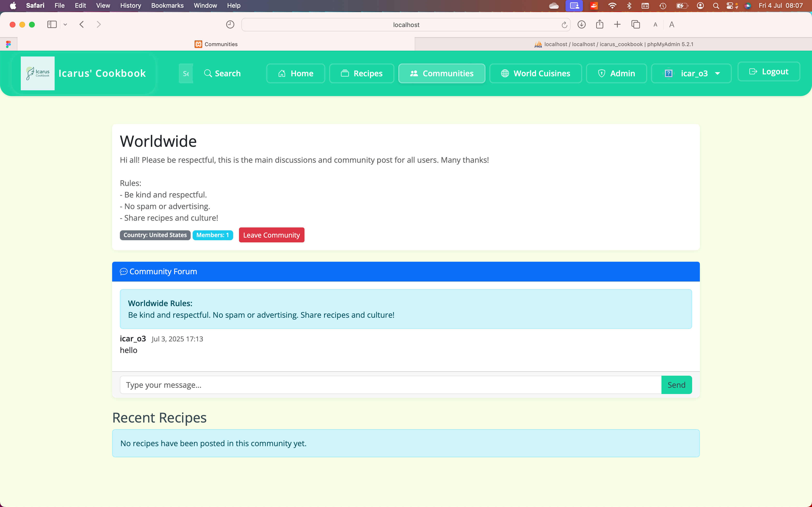The height and width of the screenshot is (507, 812).
Task: Click the Communities people icon
Action: (x=413, y=73)
